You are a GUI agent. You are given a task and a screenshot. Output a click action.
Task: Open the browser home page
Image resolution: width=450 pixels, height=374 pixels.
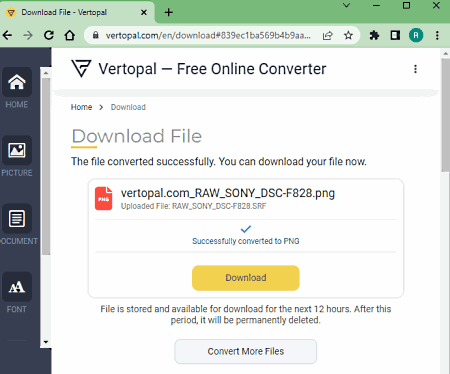click(x=70, y=35)
